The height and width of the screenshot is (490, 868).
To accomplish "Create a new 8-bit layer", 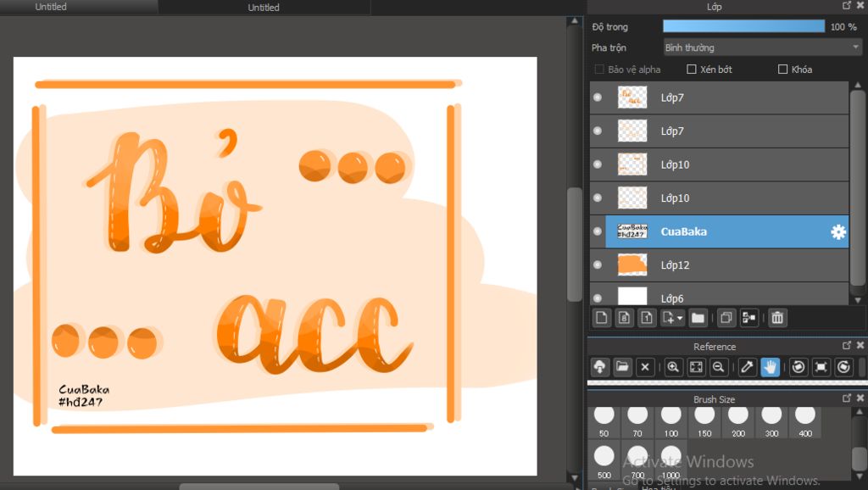I will click(x=625, y=318).
